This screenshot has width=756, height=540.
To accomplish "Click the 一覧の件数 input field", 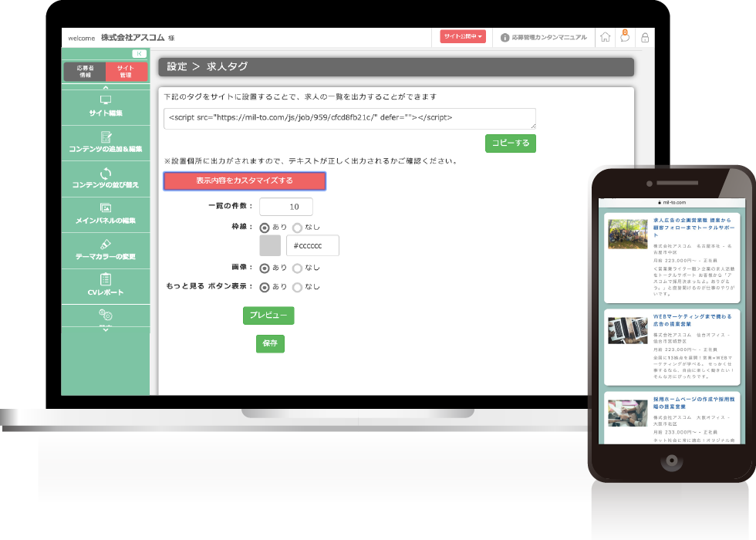I will (286, 206).
